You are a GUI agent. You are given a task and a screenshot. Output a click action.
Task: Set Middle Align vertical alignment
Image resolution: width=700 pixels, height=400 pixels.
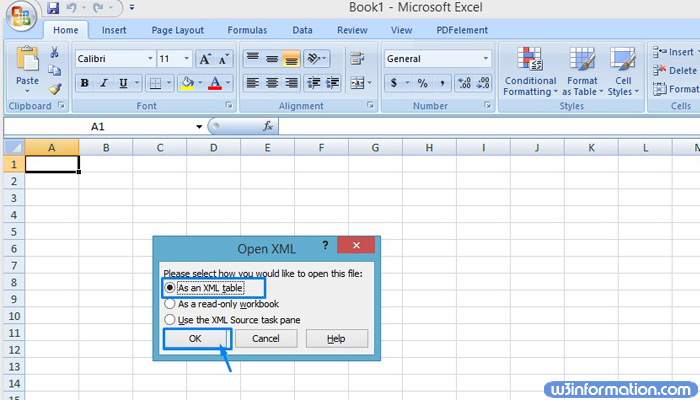pos(272,59)
